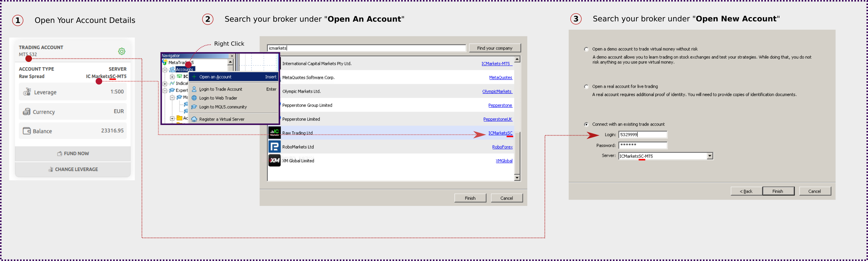
Task: Choose Login to Trade Account menu entry
Action: coord(234,89)
